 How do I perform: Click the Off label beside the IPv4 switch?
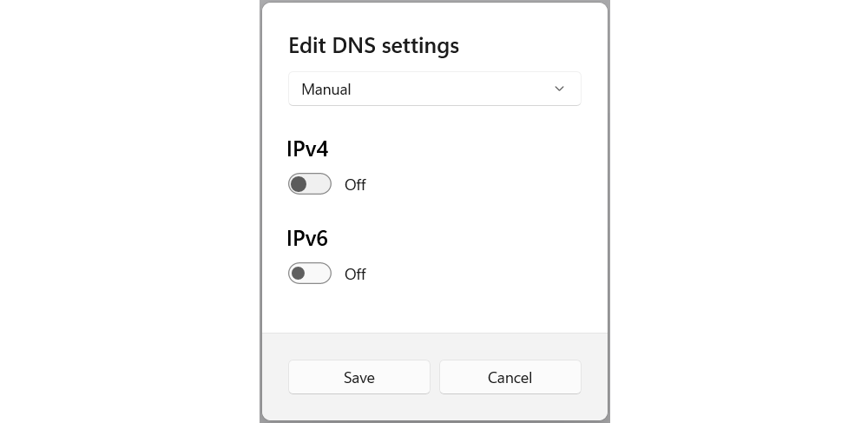(355, 185)
